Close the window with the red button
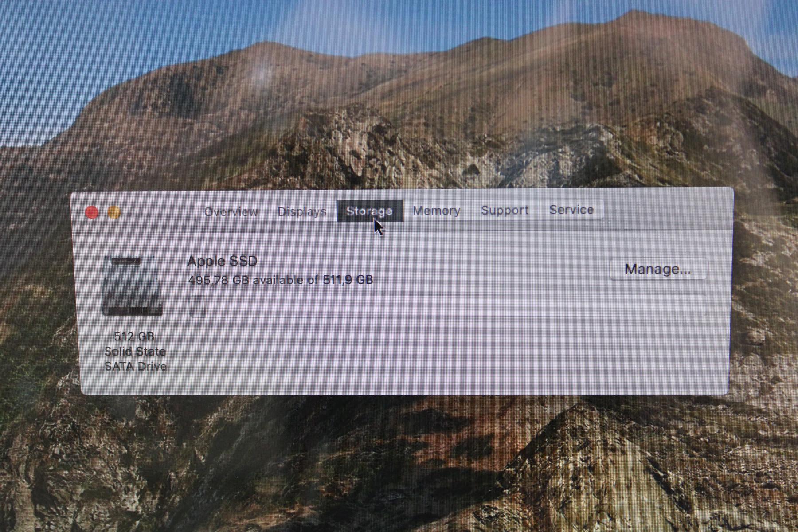Viewport: 798px width, 532px height. click(92, 213)
